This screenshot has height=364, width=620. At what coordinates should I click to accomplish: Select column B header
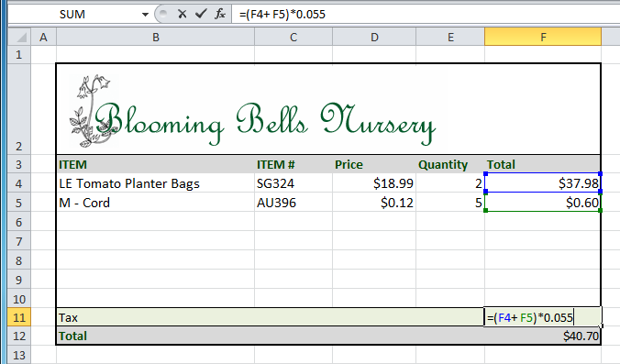click(156, 38)
